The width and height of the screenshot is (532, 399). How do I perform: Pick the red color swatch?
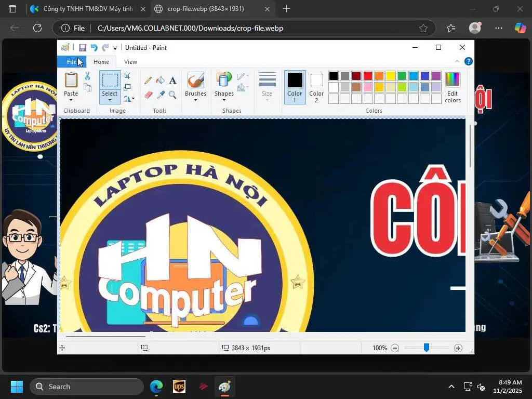tap(368, 76)
